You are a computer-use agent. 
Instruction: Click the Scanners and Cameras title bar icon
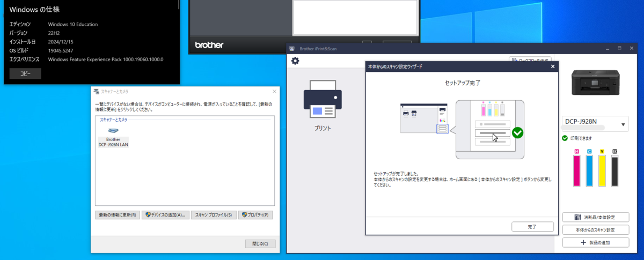coord(96,92)
